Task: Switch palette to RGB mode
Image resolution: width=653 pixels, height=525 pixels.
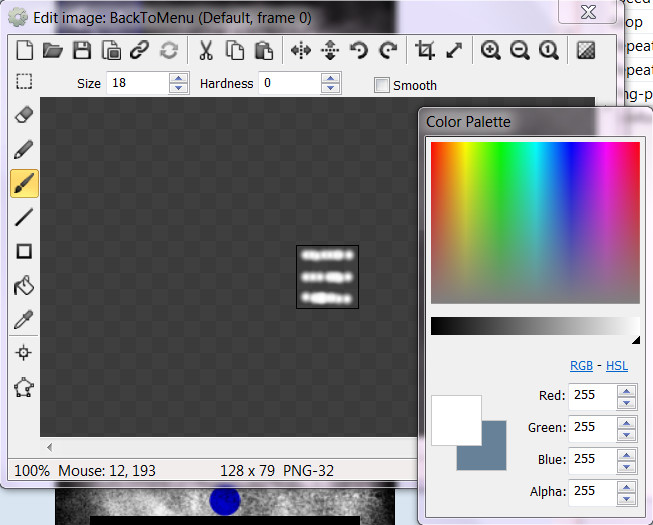Action: point(580,366)
